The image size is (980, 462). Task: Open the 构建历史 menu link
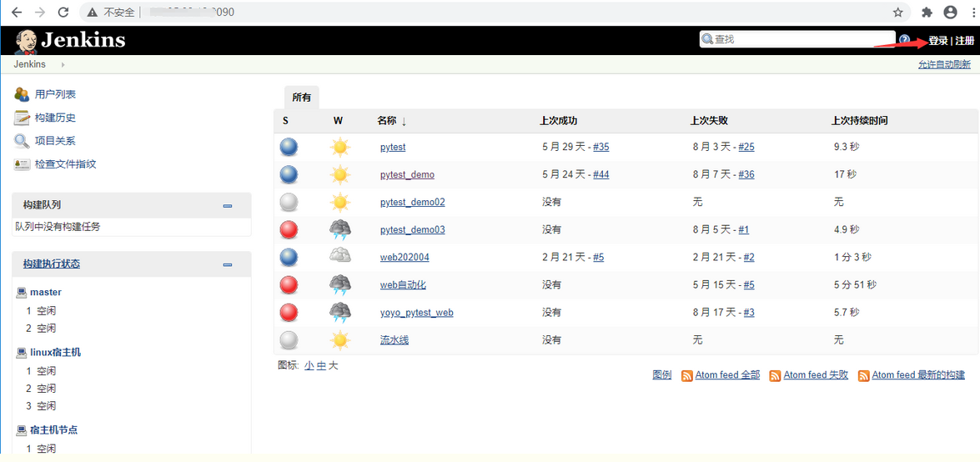point(56,118)
